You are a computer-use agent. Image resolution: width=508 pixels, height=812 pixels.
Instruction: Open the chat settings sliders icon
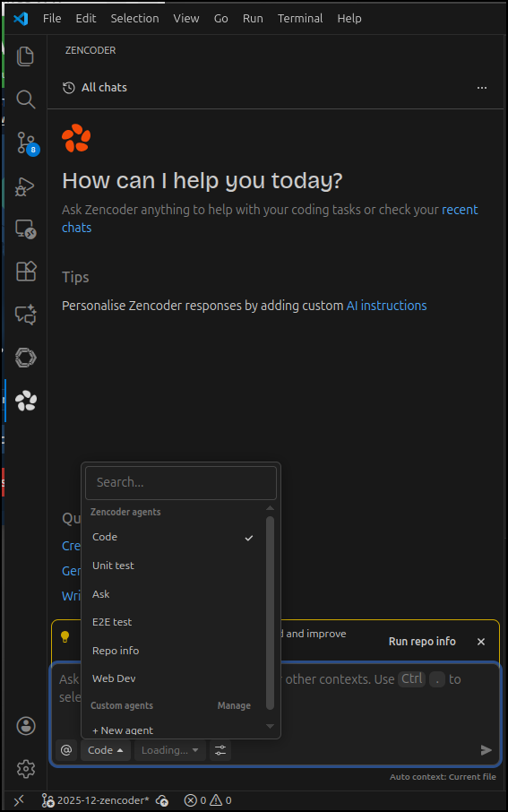(x=220, y=750)
